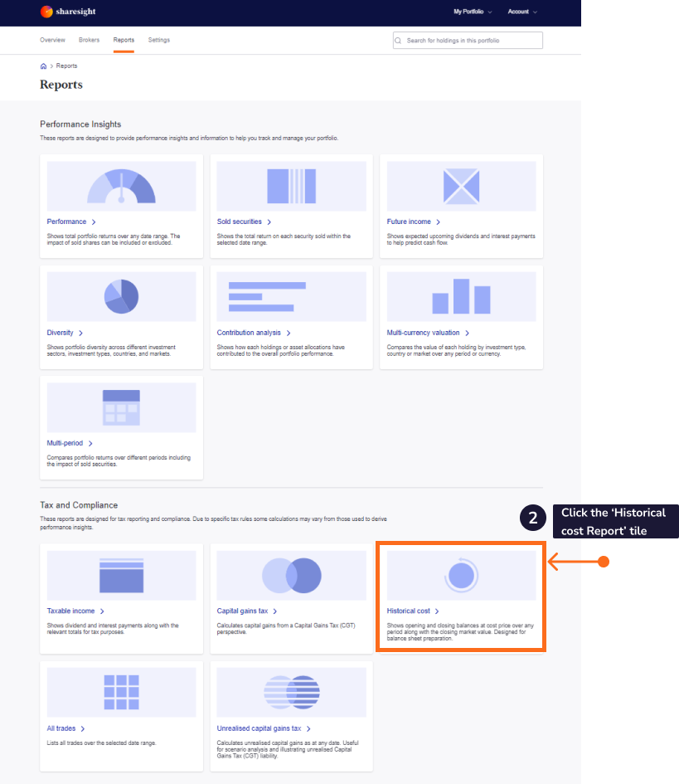The image size is (679, 784).
Task: Click the Performance Insights heading
Action: [x=80, y=124]
